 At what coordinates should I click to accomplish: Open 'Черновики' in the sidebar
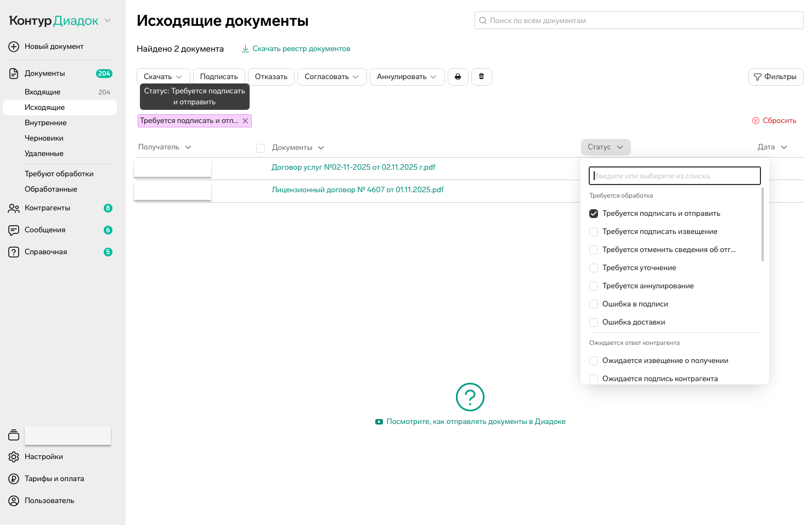pos(44,138)
